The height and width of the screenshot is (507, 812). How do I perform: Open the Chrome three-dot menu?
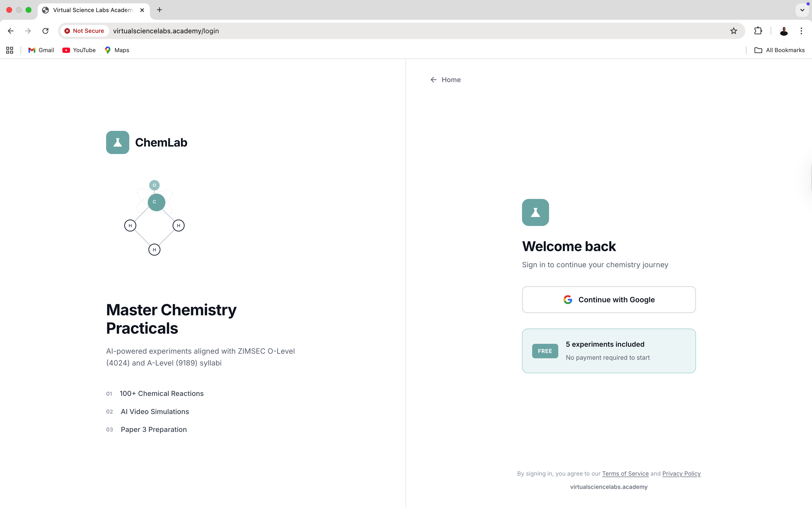[x=801, y=31]
